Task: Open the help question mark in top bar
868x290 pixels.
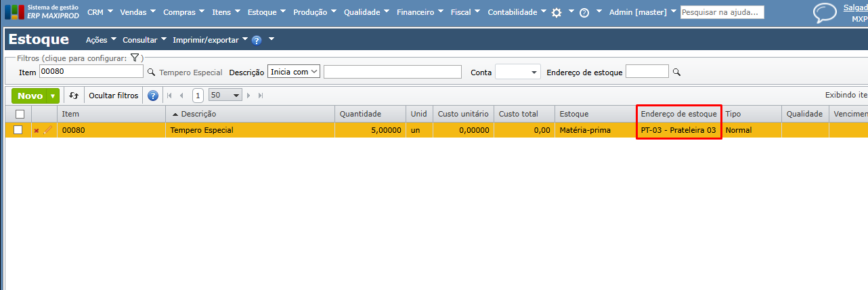Action: pos(584,12)
